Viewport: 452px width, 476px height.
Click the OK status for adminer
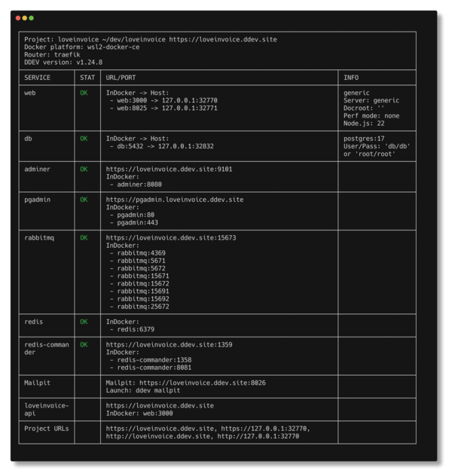(84, 169)
